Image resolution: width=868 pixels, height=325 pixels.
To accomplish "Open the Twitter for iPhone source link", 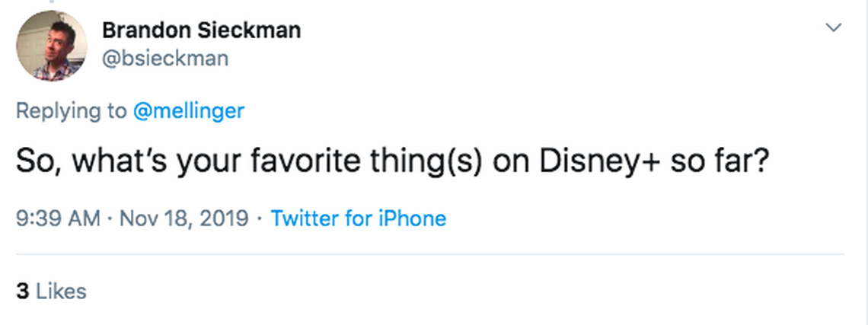I will click(359, 219).
